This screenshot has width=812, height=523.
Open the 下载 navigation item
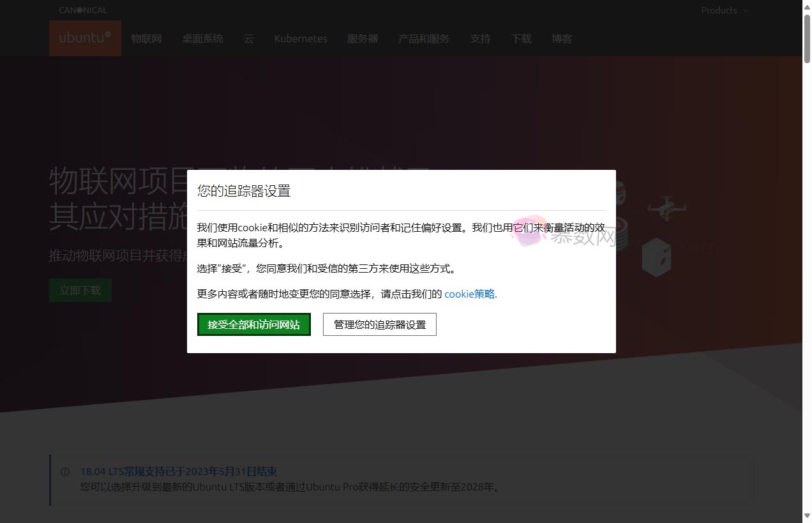(521, 39)
